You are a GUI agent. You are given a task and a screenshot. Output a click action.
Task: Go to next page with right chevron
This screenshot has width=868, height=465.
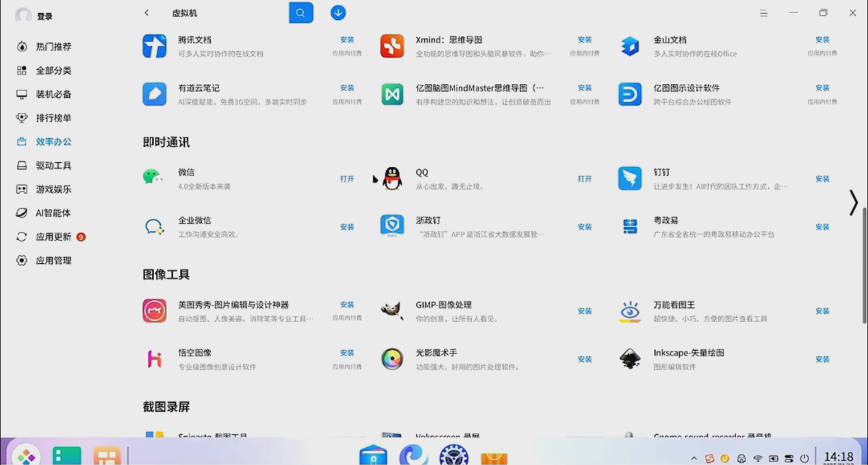coord(853,202)
